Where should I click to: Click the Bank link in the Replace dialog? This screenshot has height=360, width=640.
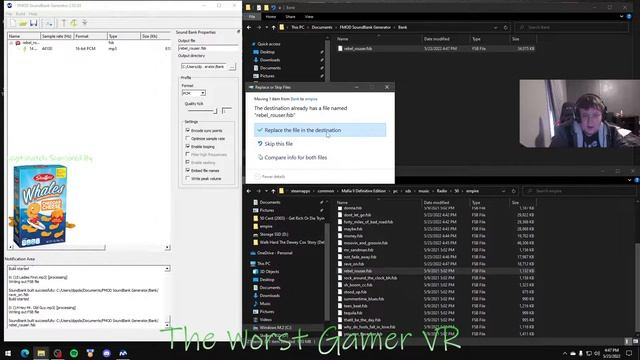[295, 99]
